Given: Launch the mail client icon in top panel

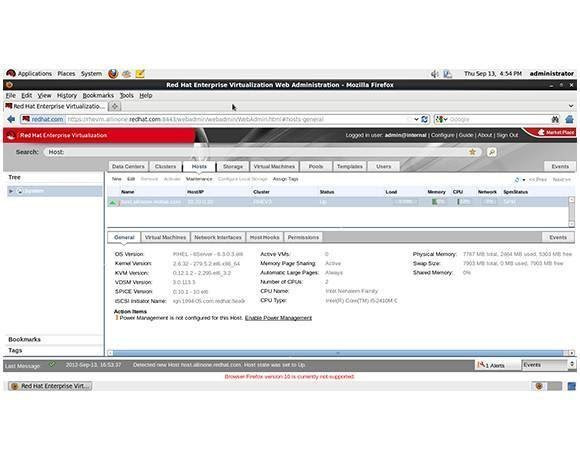Looking at the screenshot, I should click(x=127, y=74).
